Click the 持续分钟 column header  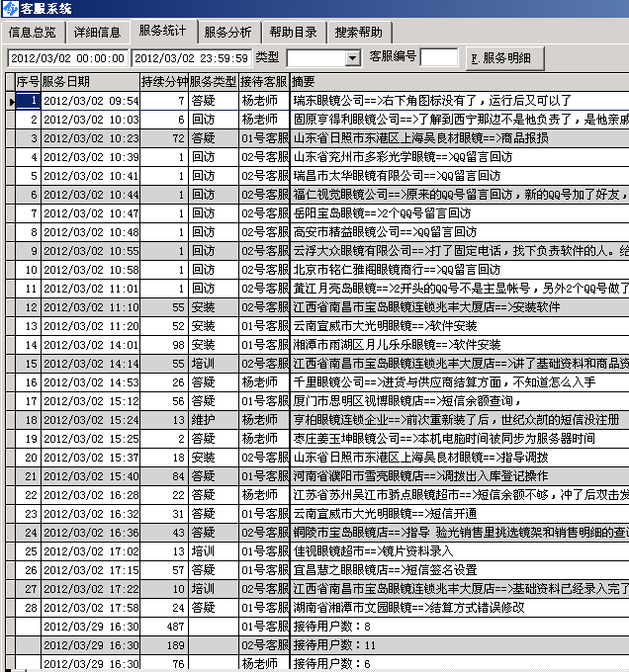tap(163, 81)
